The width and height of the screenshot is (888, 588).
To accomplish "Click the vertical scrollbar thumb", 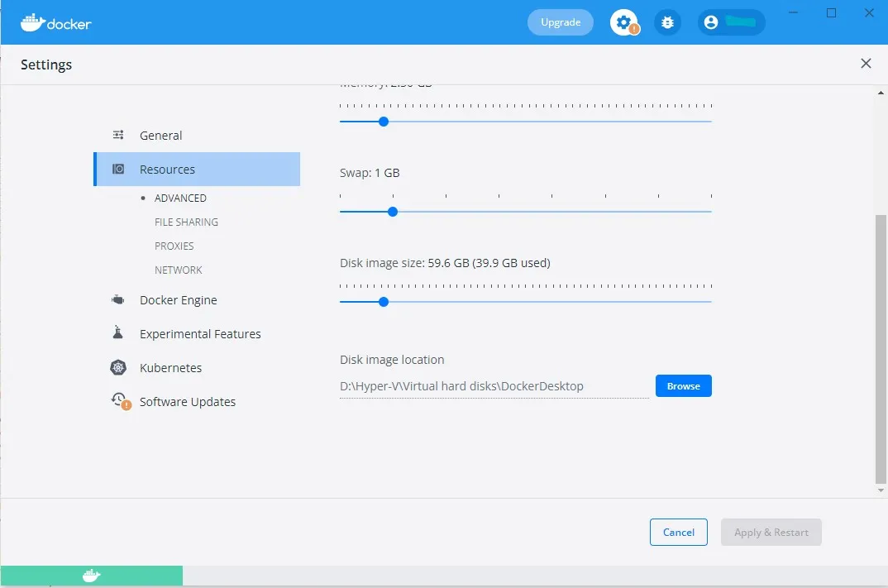I will pos(881,348).
